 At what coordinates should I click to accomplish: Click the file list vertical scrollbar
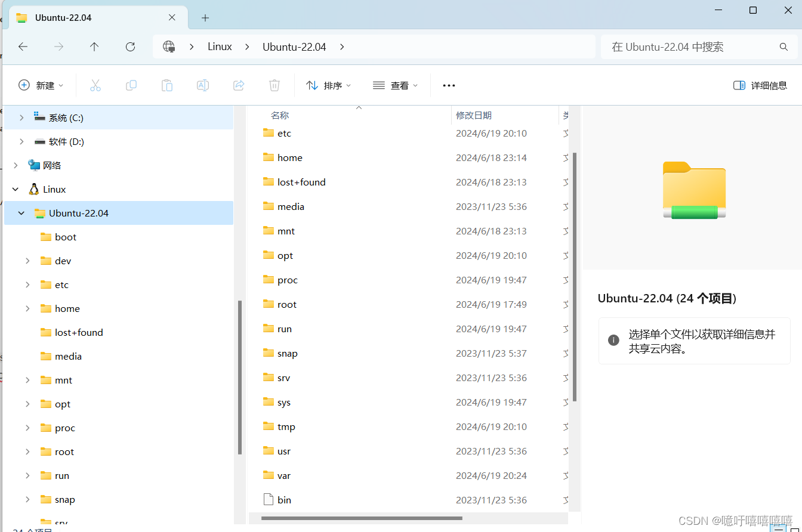[575, 277]
